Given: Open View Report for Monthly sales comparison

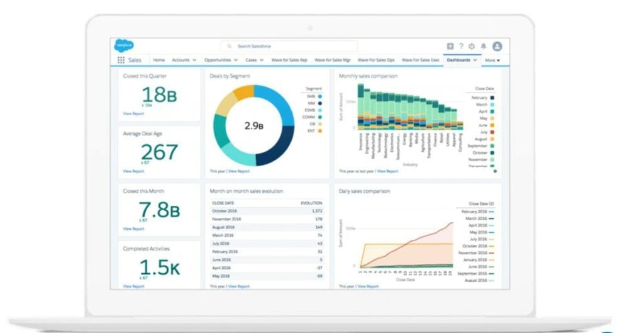Looking at the screenshot, I should coord(387,171).
